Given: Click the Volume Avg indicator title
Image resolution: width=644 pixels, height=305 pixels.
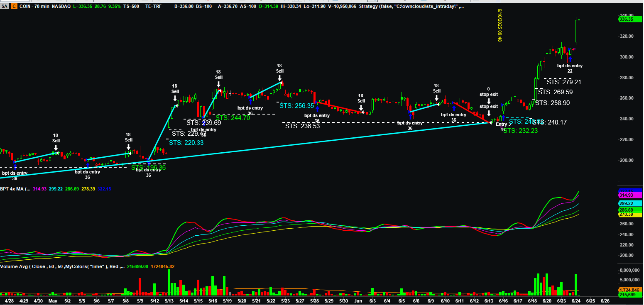Looking at the screenshot, I should 62,266.
